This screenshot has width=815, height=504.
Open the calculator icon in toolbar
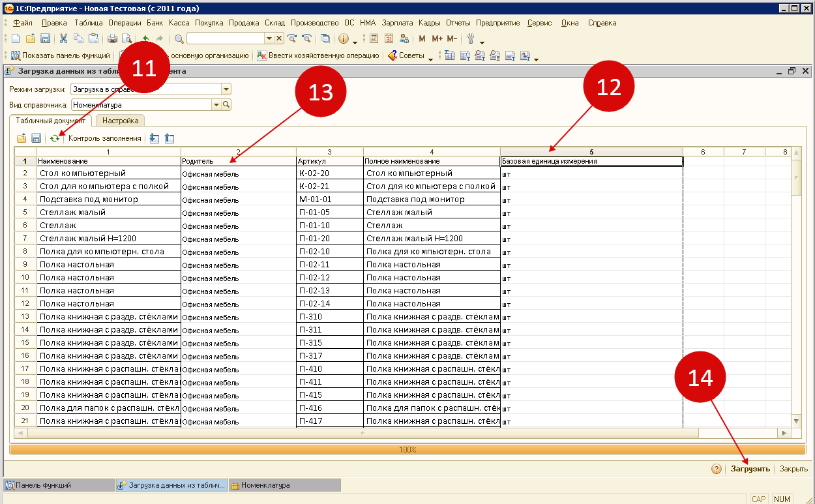point(374,38)
